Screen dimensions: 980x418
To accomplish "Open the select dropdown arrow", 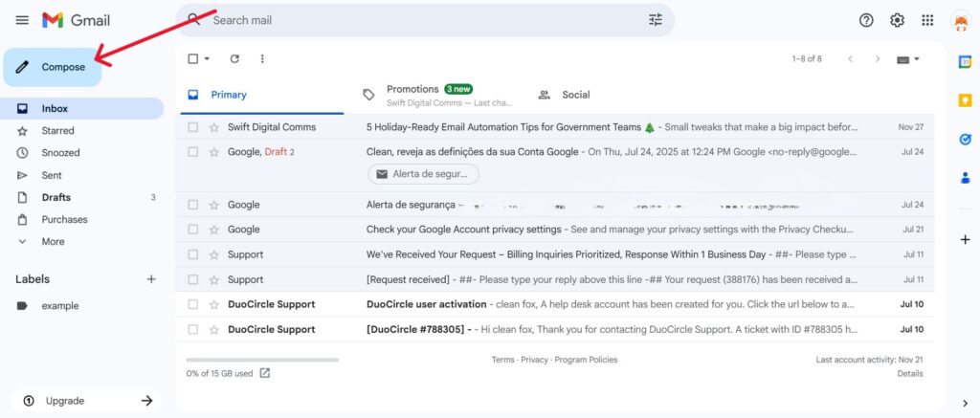I will (207, 58).
